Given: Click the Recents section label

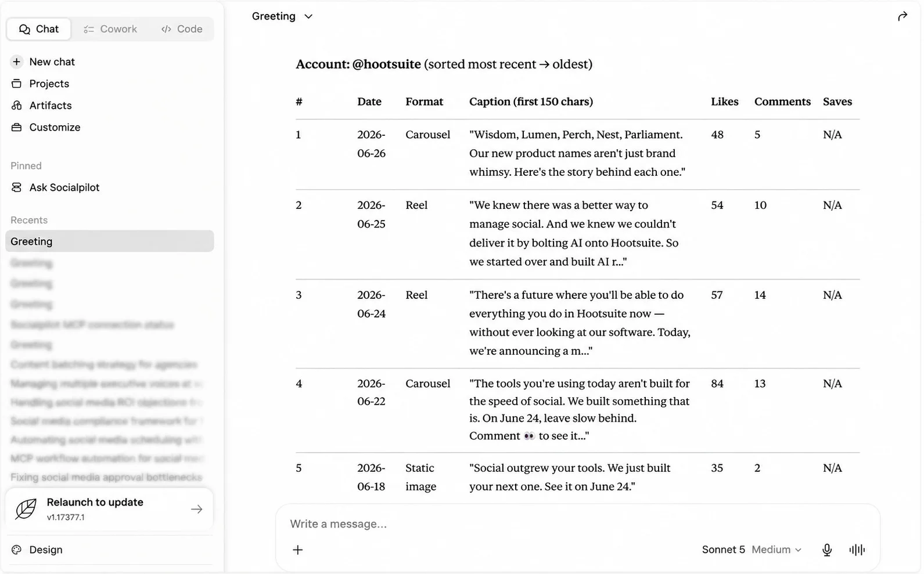Looking at the screenshot, I should tap(29, 221).
